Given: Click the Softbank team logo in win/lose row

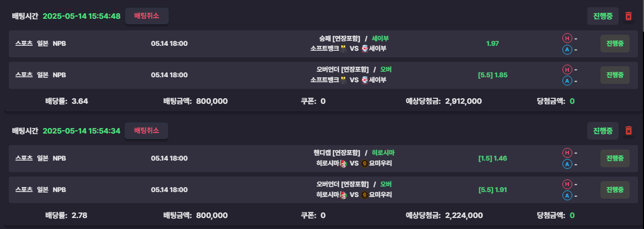Looking at the screenshot, I should click(x=344, y=49).
